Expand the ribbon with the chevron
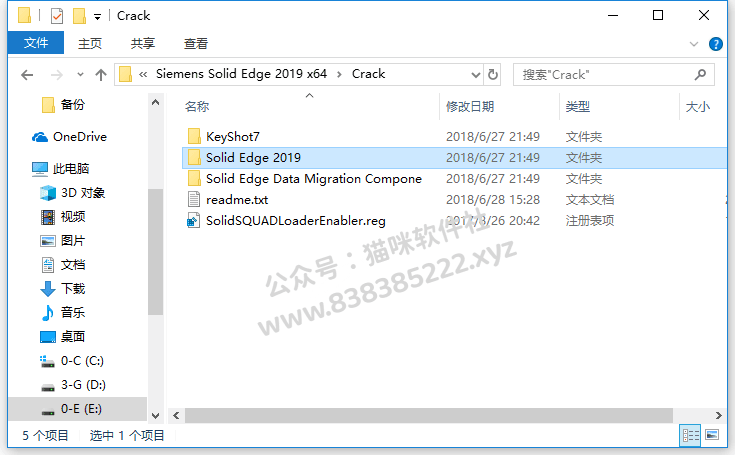This screenshot has width=735, height=455. (x=694, y=44)
